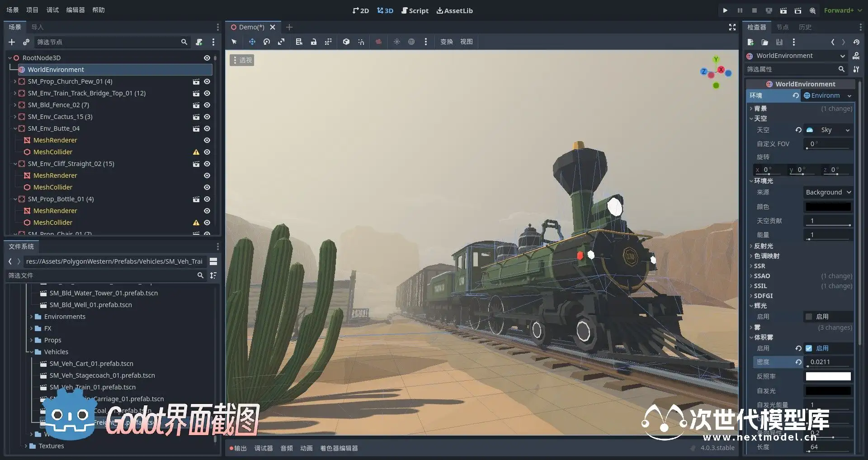The width and height of the screenshot is (868, 460).
Task: Toggle distraction-free mode expand icon
Action: (732, 27)
